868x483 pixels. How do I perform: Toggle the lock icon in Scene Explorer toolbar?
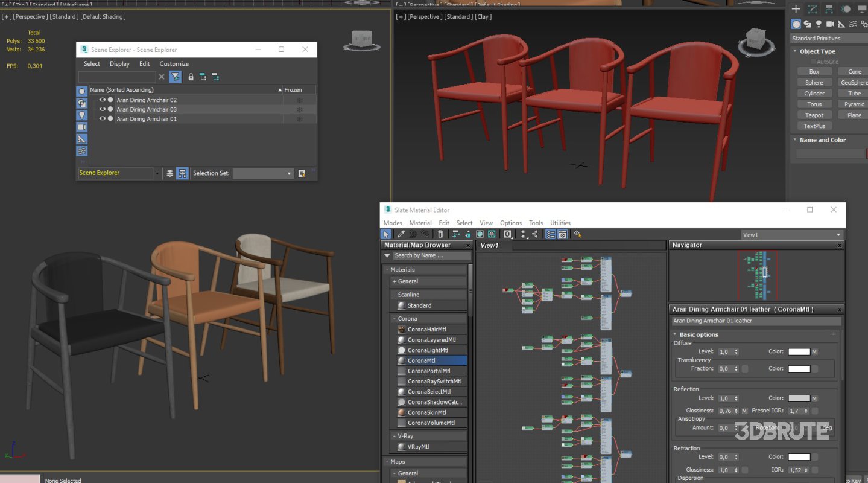[x=191, y=77]
